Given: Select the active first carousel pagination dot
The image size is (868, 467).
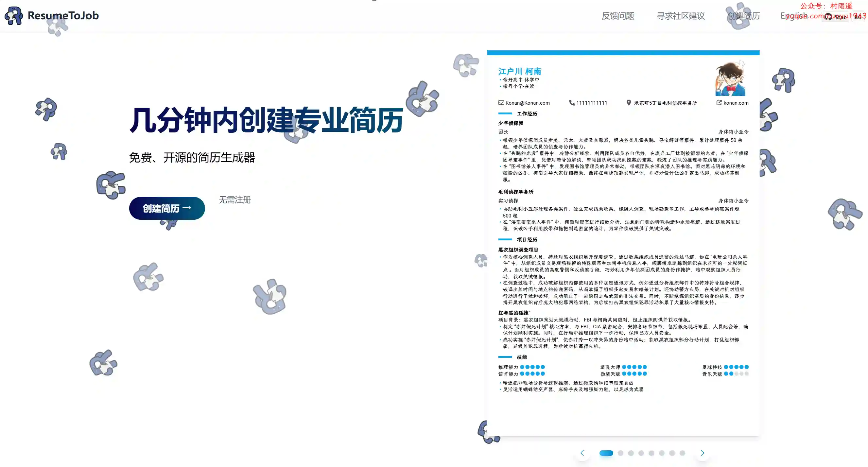Looking at the screenshot, I should [606, 453].
